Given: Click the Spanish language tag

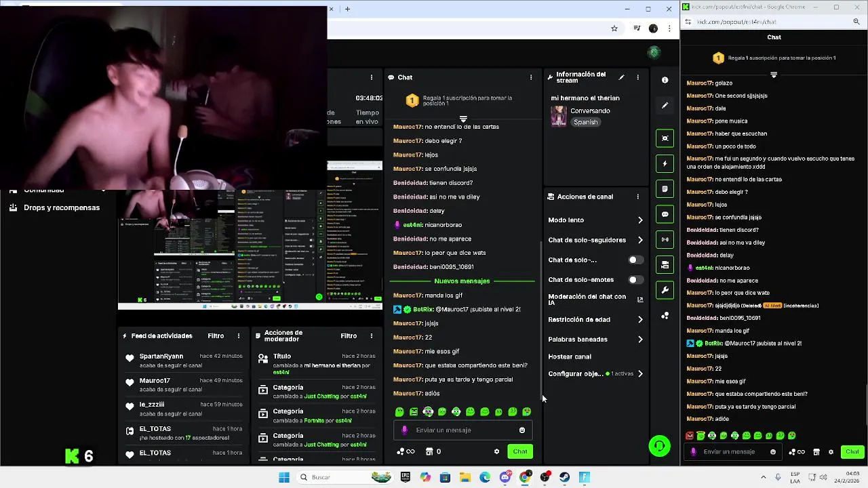Looking at the screenshot, I should [585, 122].
